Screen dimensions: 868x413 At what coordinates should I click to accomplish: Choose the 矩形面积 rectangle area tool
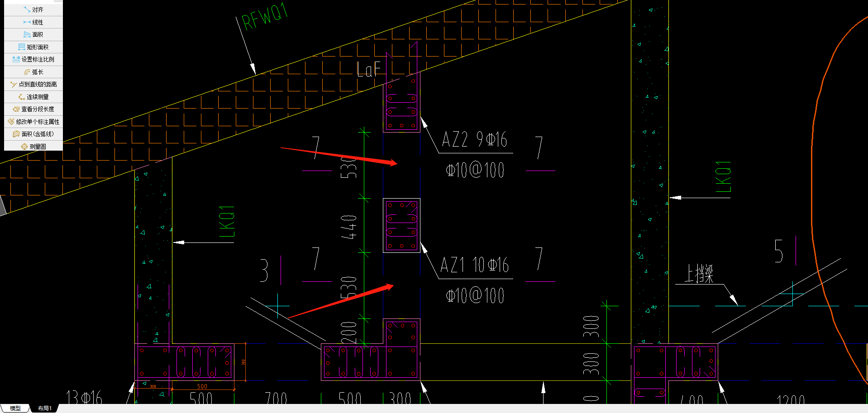33,47
